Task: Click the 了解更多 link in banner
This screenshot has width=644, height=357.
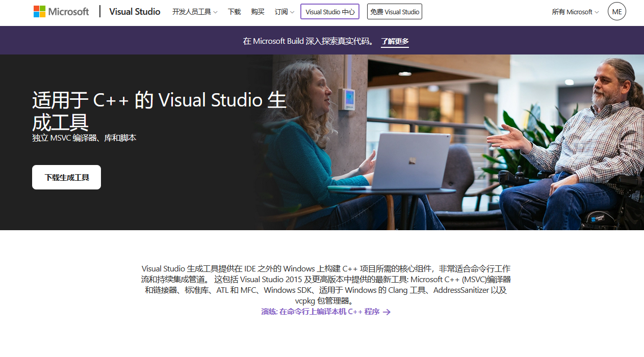Action: 395,42
